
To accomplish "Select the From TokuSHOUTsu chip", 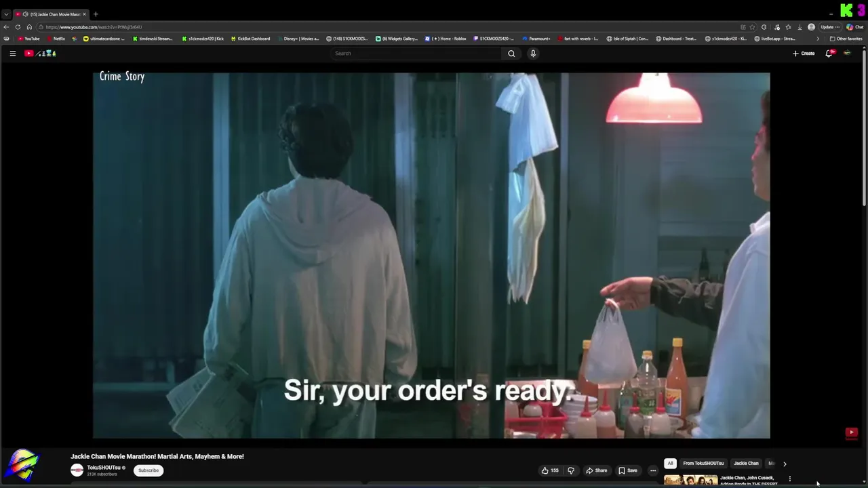I will 703,464.
